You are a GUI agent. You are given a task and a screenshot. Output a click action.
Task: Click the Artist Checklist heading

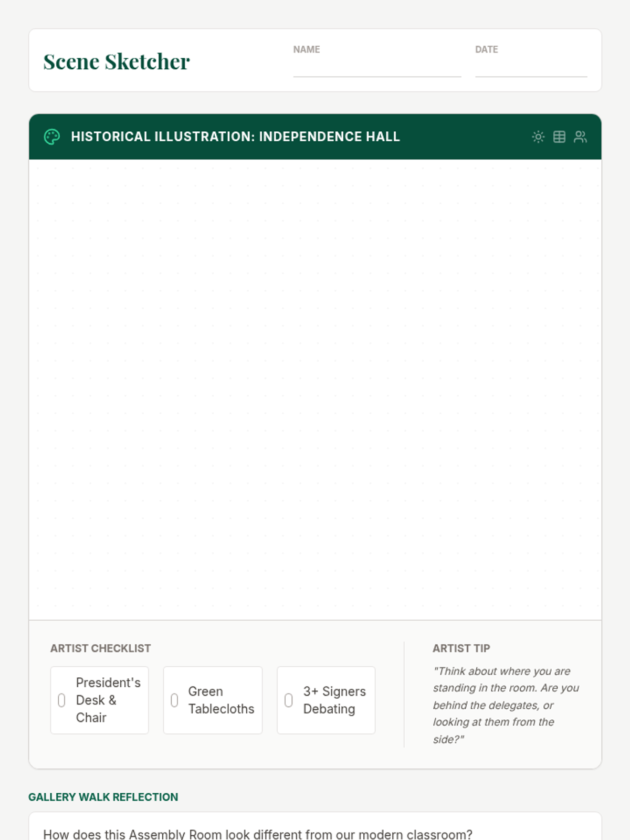(100, 648)
